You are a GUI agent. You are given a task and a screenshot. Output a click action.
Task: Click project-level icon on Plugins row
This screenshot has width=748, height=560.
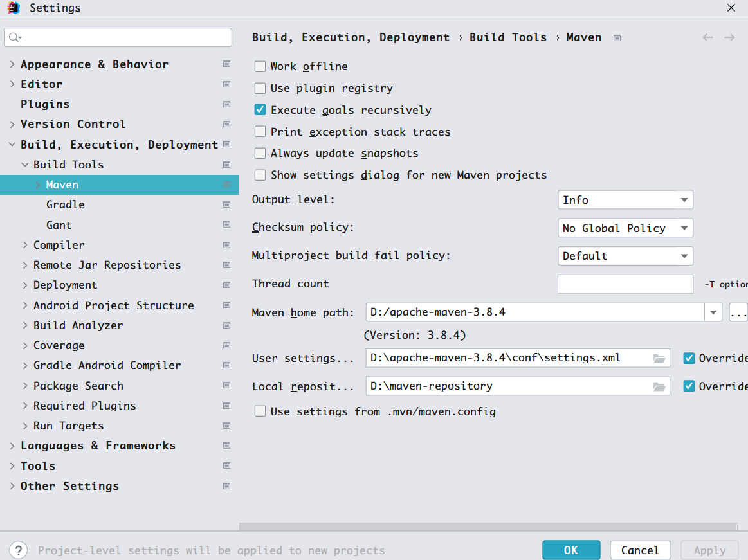point(226,104)
